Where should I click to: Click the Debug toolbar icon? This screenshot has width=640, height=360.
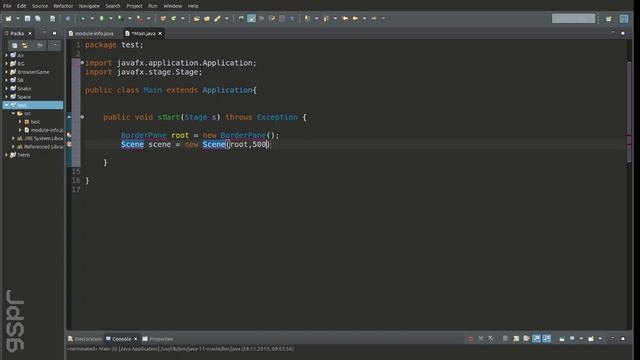[83, 18]
